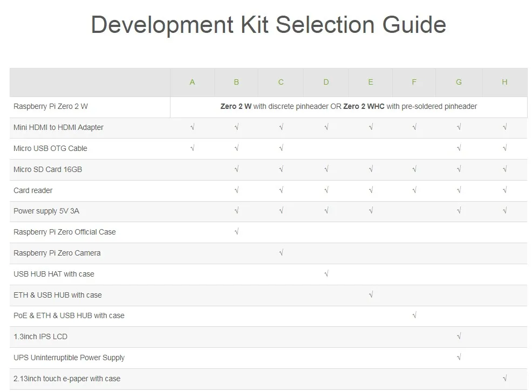
Task: Click the Power supply 5V 3A label
Action: click(x=46, y=211)
